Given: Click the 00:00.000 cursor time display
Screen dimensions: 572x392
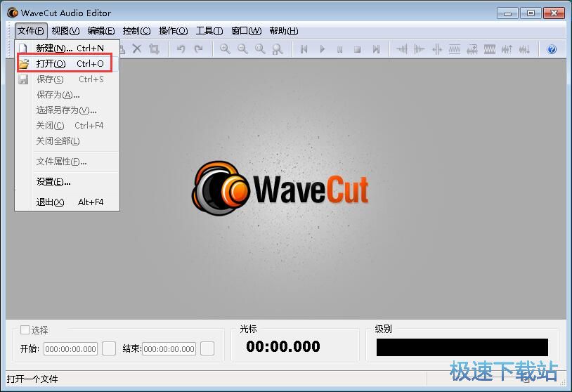Looking at the screenshot, I should [x=283, y=346].
